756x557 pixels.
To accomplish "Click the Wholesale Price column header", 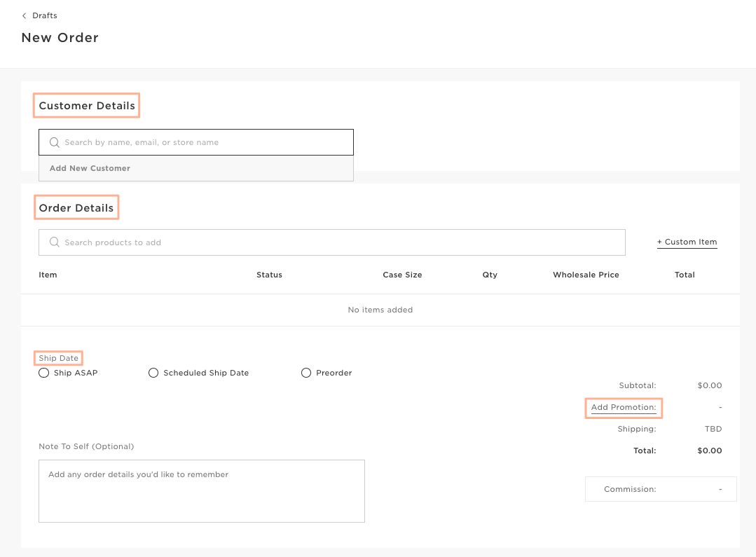I will coord(586,275).
